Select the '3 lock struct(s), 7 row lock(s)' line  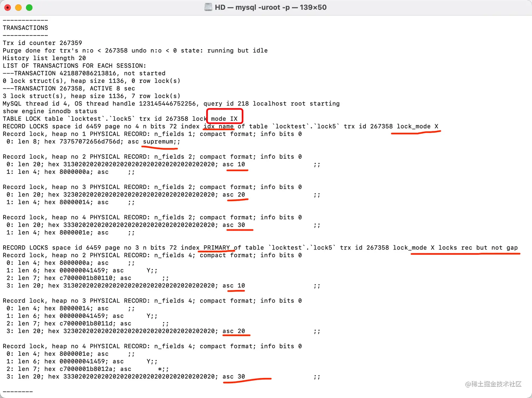(91, 96)
